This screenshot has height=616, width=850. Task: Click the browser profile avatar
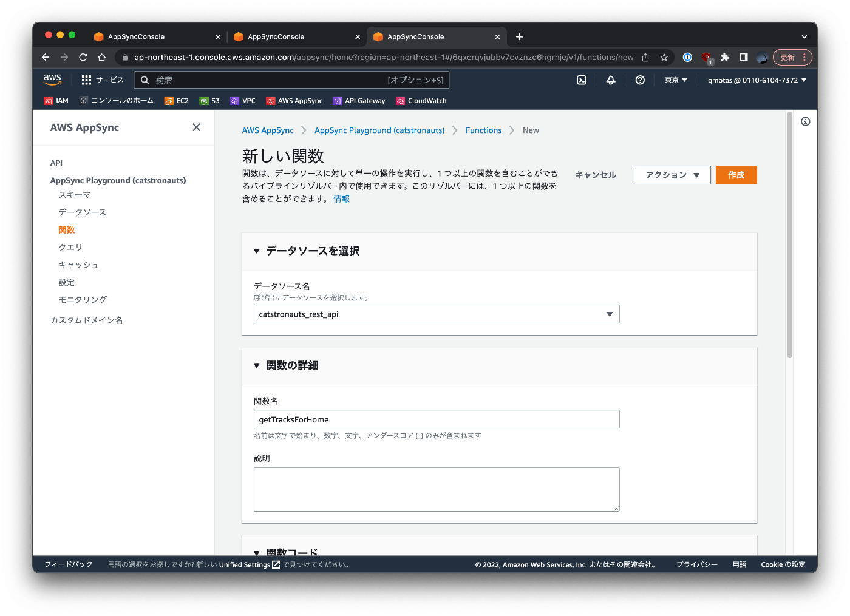point(763,58)
